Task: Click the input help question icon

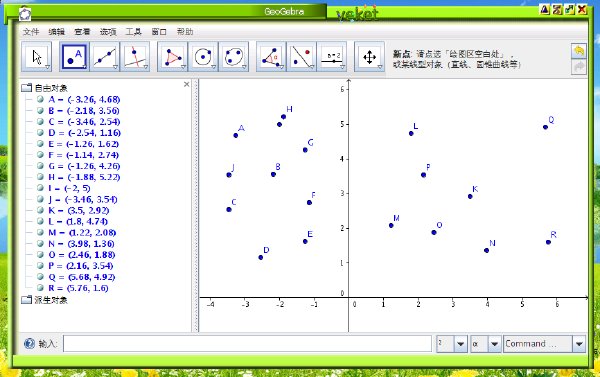Action: point(29,343)
